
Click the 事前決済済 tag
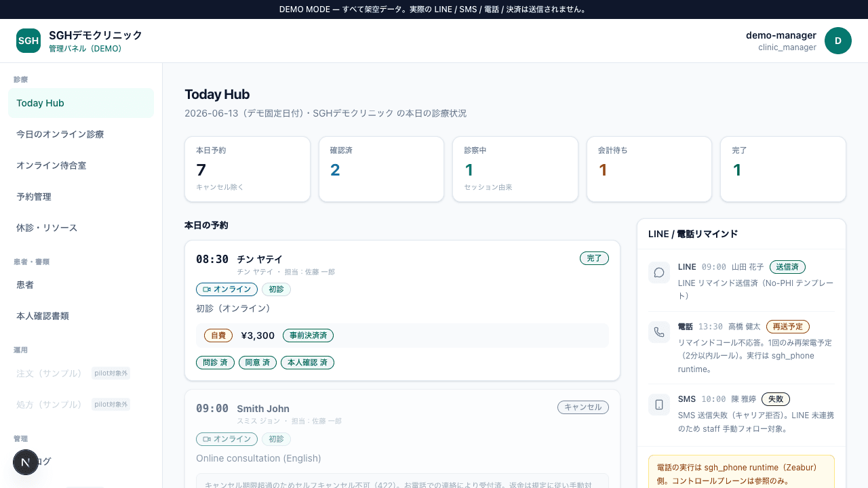pos(308,335)
